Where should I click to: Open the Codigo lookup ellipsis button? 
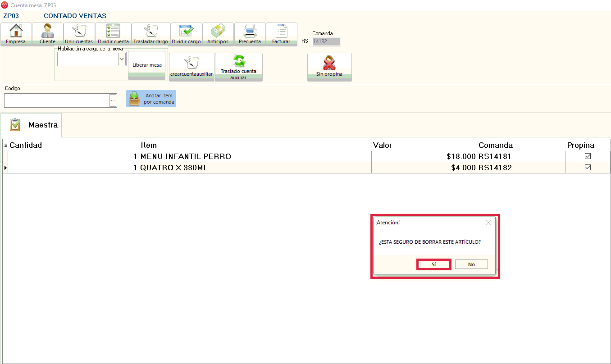pyautogui.click(x=113, y=100)
